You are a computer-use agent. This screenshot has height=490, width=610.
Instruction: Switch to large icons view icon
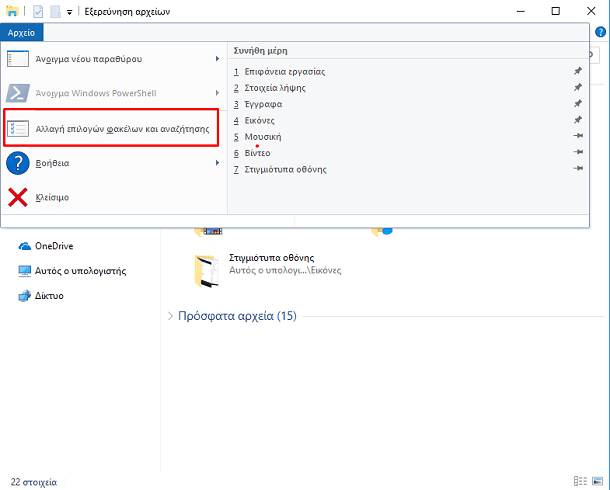(x=597, y=481)
